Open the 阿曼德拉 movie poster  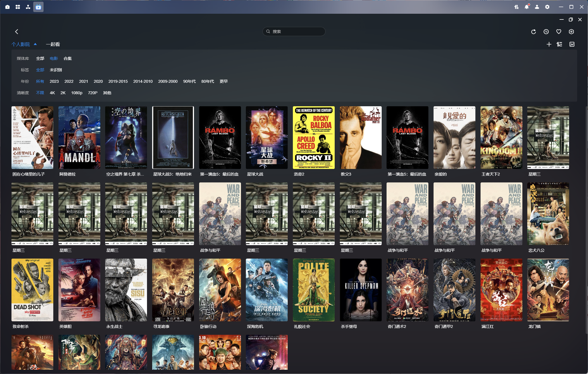pos(79,137)
